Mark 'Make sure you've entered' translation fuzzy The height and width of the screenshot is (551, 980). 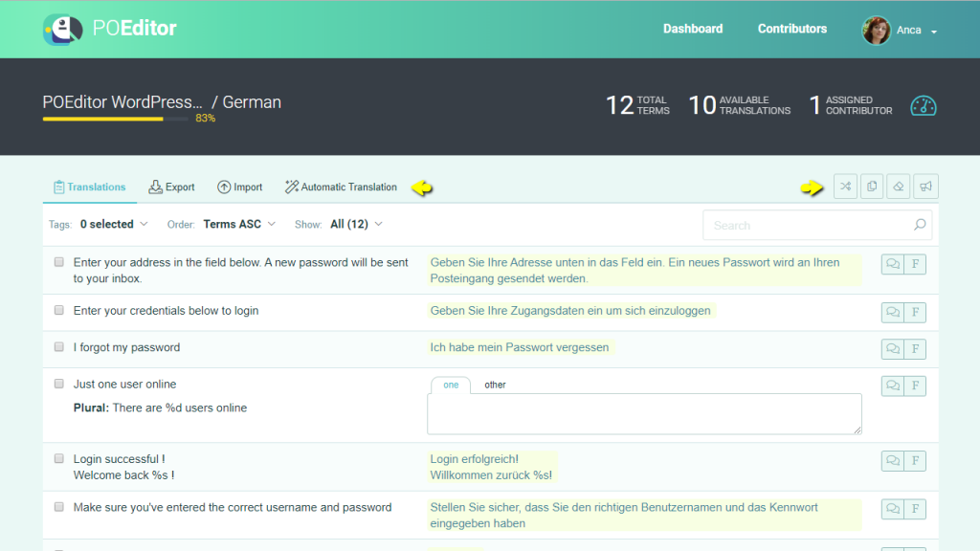tap(915, 509)
